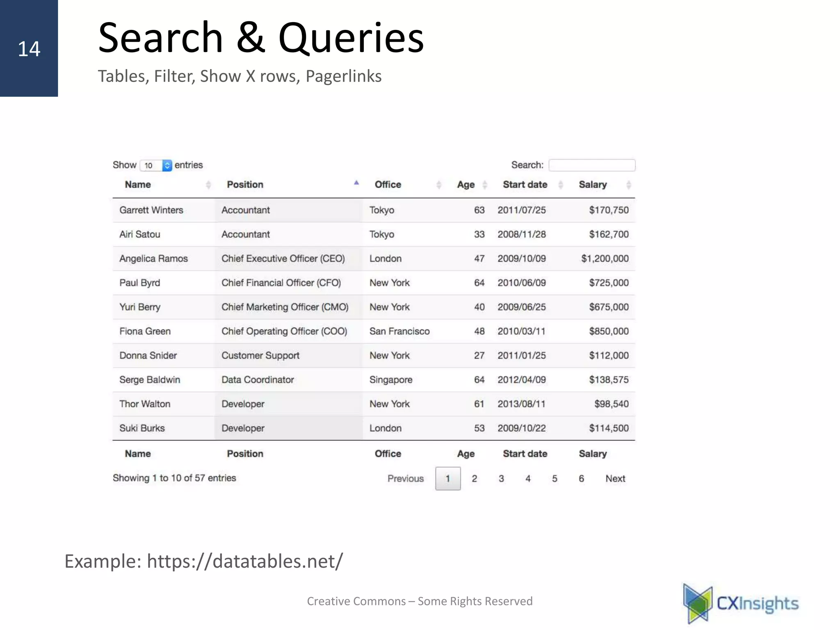Go to pagination page 3

501,479
